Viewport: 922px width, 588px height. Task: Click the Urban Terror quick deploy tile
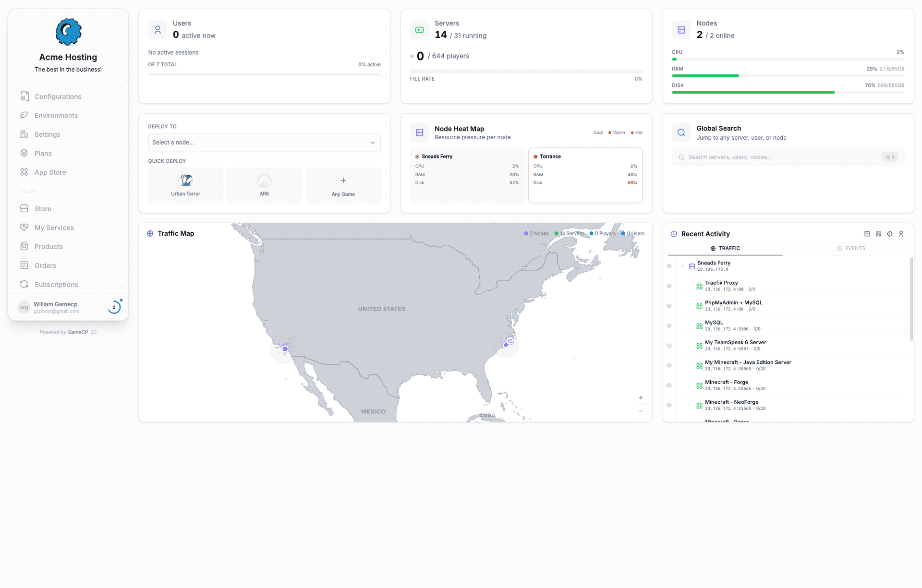[185, 185]
